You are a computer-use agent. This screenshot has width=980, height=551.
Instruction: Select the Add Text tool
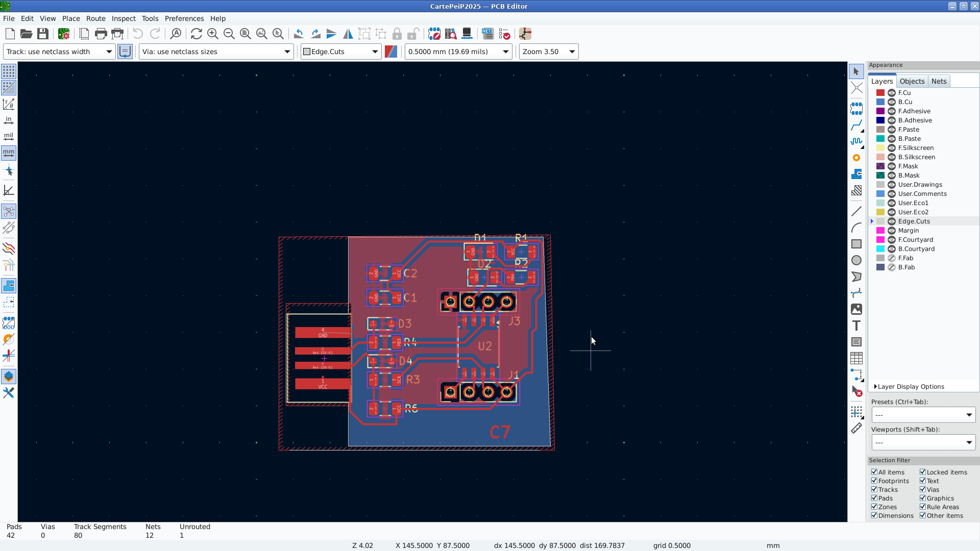856,325
